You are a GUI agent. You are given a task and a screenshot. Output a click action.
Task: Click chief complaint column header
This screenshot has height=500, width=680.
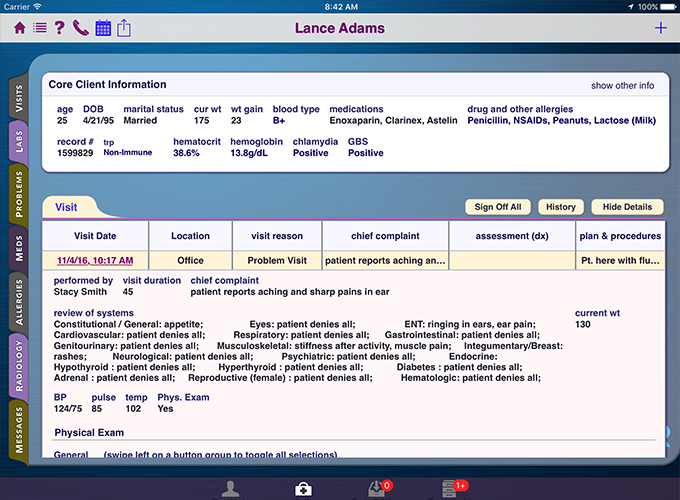point(385,236)
